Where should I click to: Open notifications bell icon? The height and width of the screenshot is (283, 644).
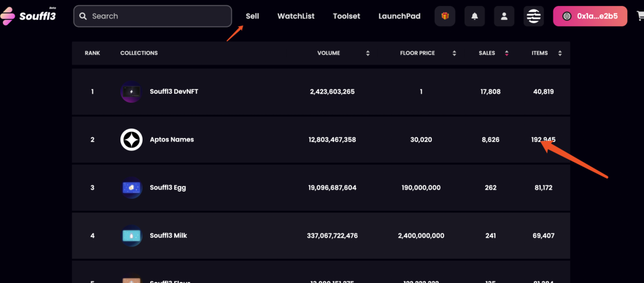coord(475,16)
